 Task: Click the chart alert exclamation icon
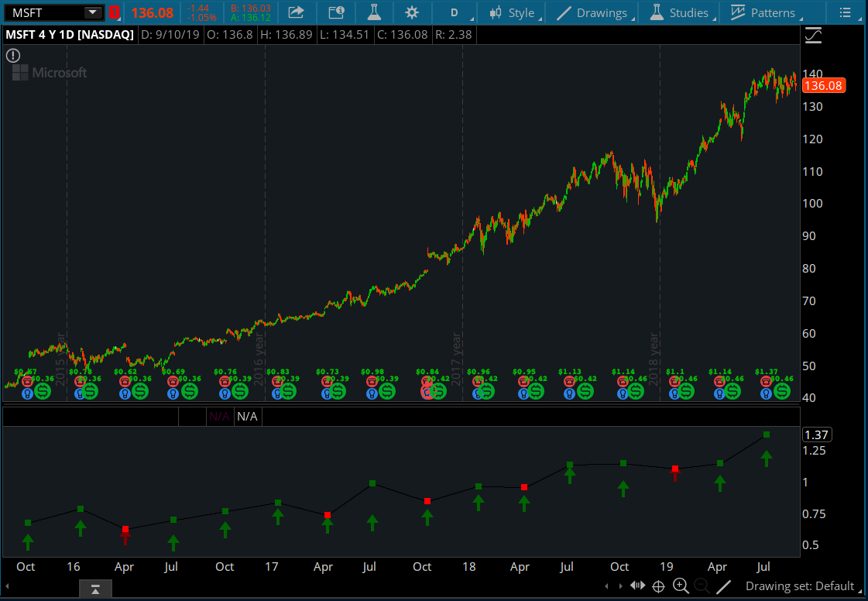pyautogui.click(x=13, y=55)
